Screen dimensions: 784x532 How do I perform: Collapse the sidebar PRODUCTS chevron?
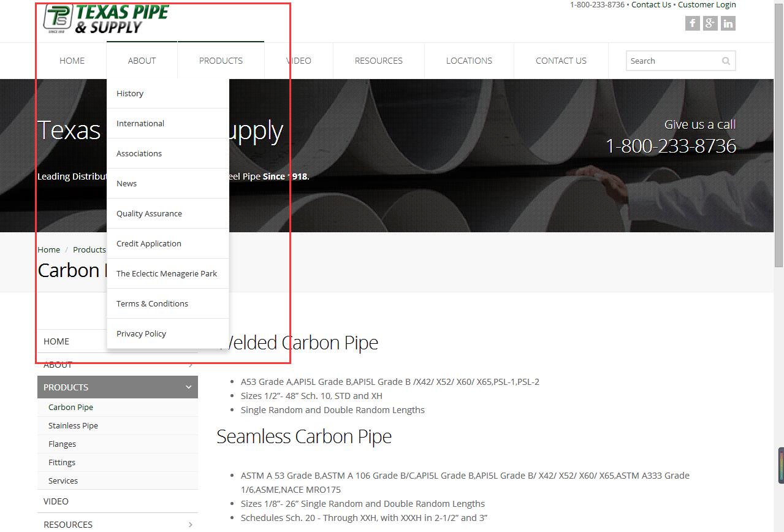point(188,387)
